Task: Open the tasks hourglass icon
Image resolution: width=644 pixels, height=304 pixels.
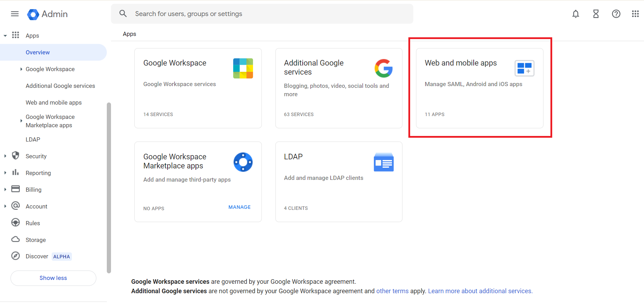Action: pyautogui.click(x=596, y=14)
